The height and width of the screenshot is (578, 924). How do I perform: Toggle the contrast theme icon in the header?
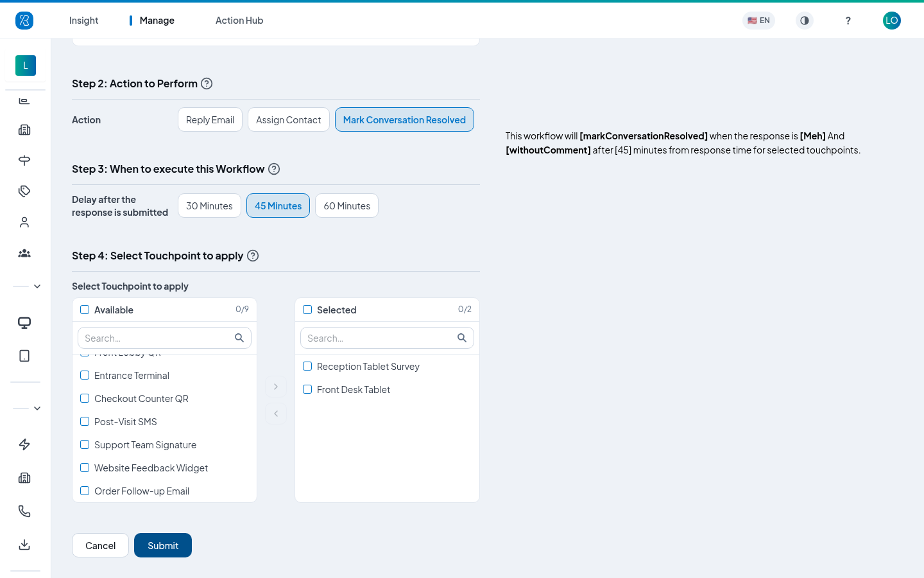click(x=805, y=21)
